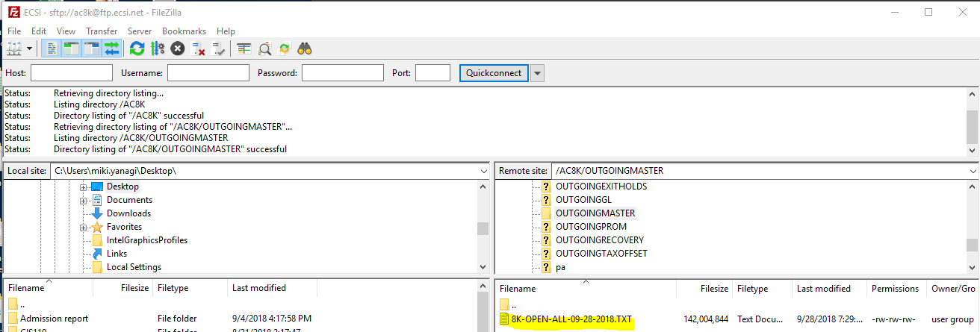Reconnect to last used server
The width and height of the screenshot is (980, 332).
coord(219,48)
